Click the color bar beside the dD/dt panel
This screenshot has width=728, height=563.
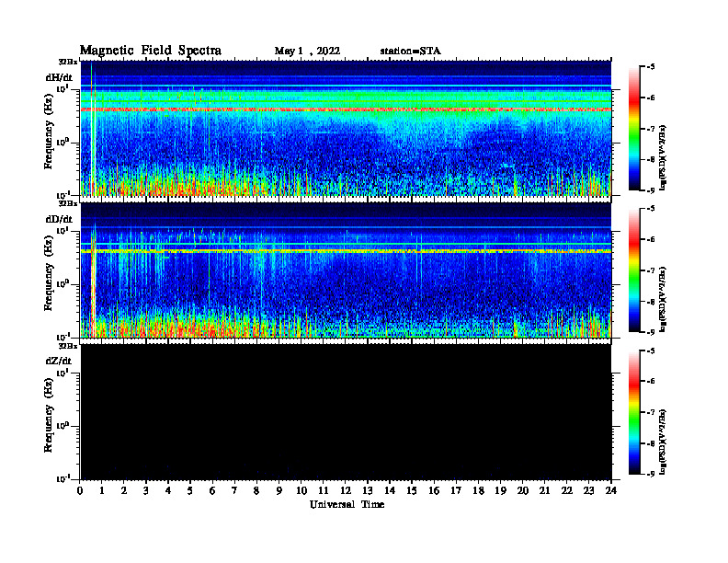tap(633, 270)
